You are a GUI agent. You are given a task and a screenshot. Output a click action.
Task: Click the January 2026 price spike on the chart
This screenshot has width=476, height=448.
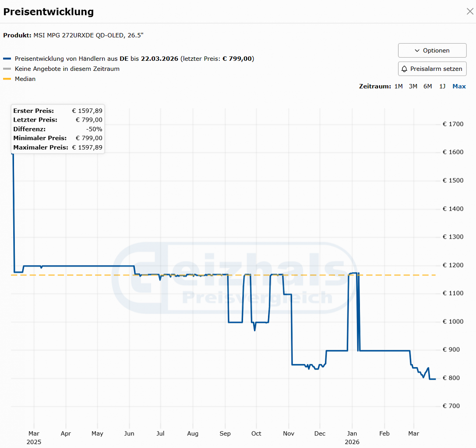pyautogui.click(x=354, y=273)
